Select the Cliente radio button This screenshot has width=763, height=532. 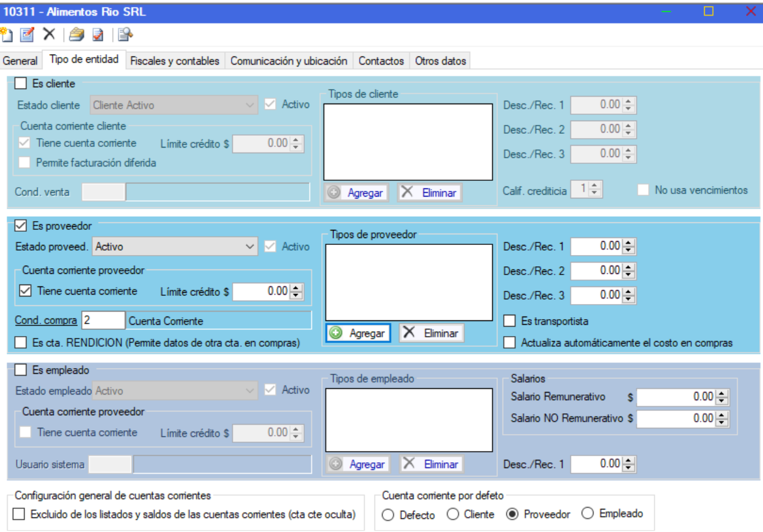pyautogui.click(x=453, y=514)
